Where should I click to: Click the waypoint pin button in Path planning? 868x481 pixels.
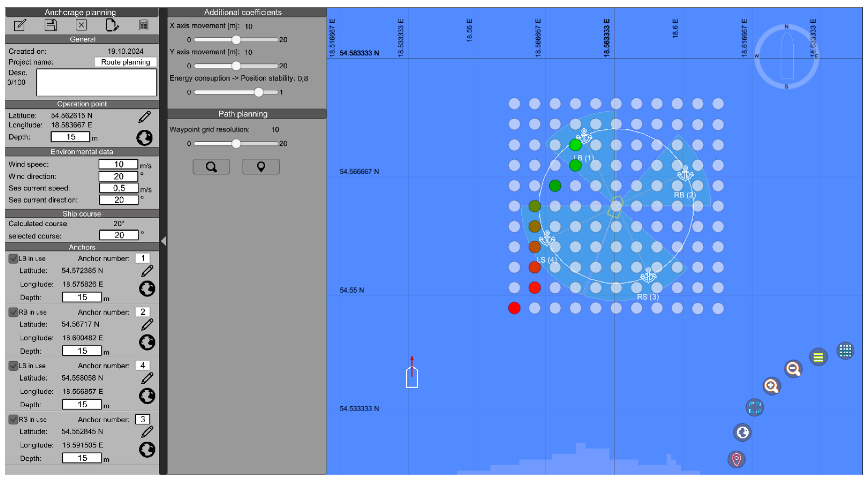(261, 167)
